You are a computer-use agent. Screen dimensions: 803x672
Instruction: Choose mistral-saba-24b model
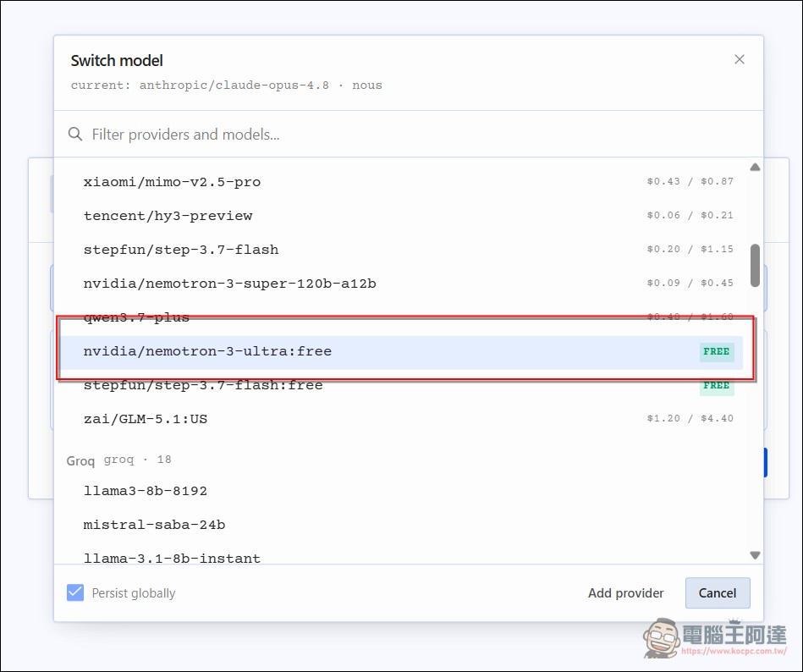tap(402, 525)
